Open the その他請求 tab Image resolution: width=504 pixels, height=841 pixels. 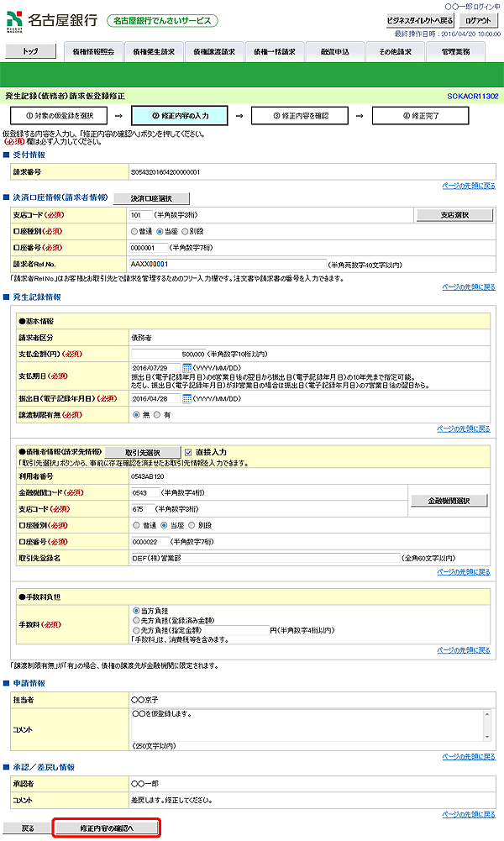tap(395, 52)
